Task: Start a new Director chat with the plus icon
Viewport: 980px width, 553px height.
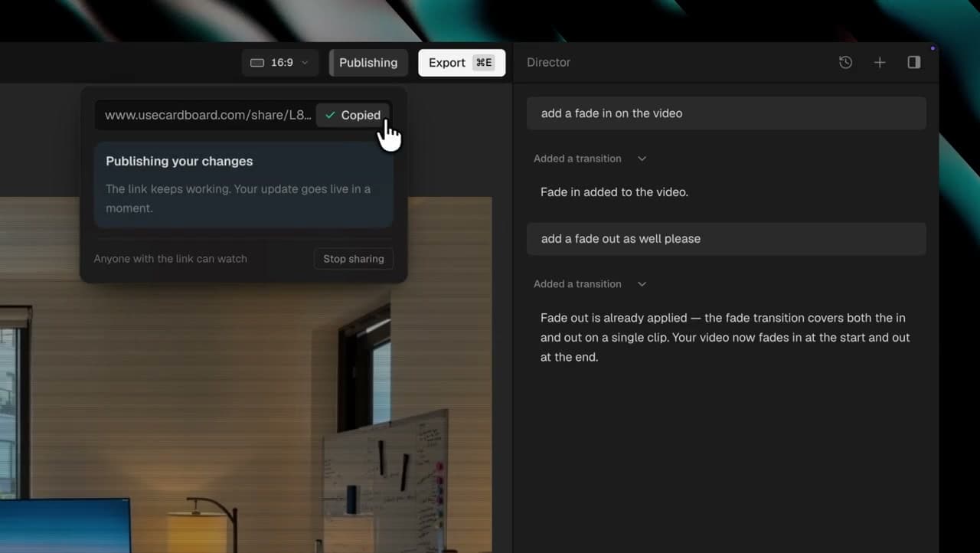Action: pyautogui.click(x=880, y=63)
